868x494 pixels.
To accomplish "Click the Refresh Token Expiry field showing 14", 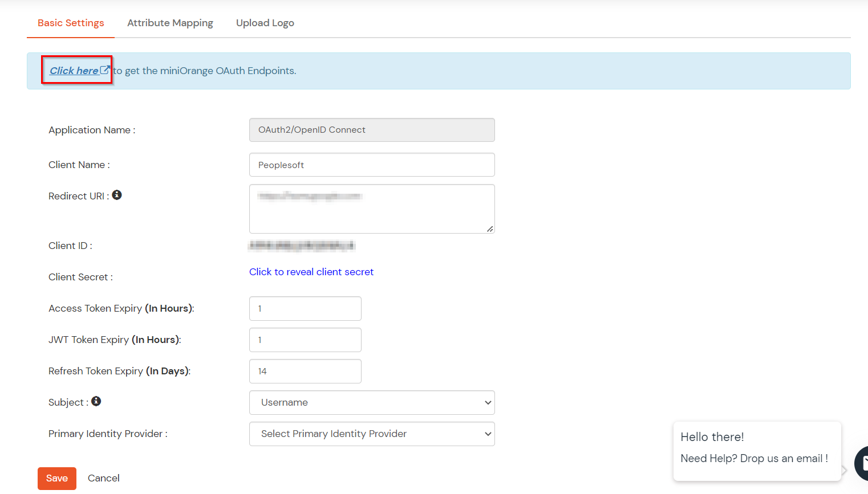I will (305, 371).
